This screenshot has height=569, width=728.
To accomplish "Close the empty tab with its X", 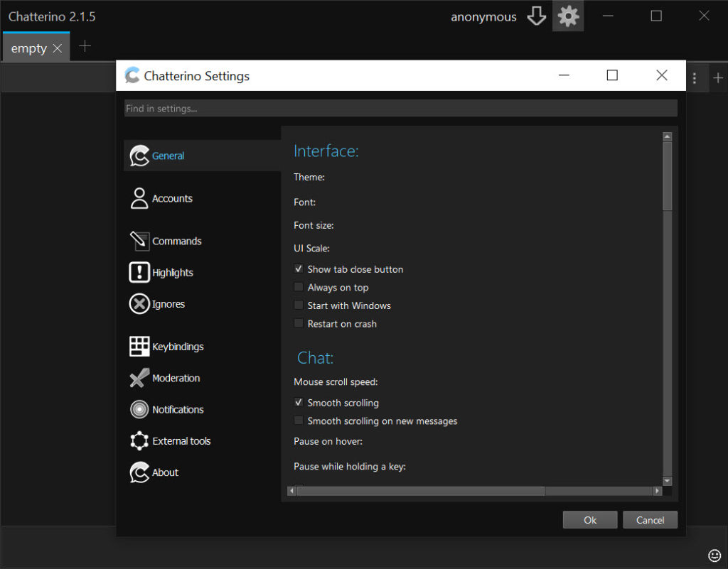I will (58, 48).
